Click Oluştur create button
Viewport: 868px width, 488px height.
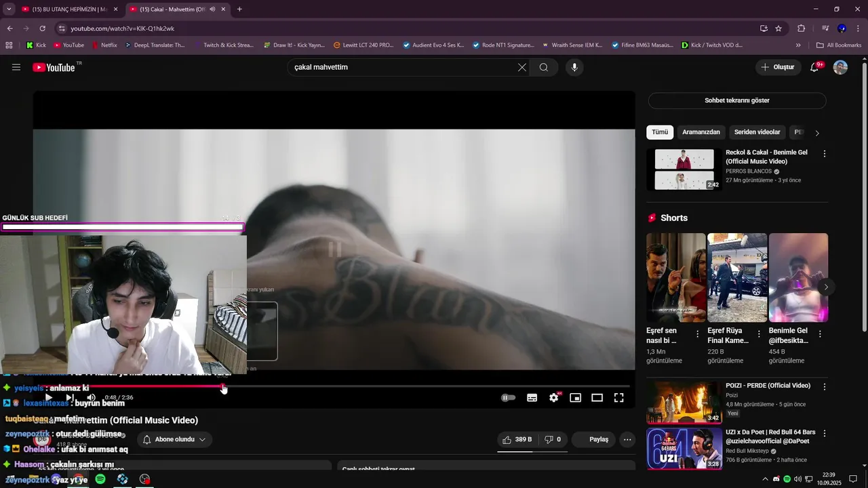coord(777,67)
